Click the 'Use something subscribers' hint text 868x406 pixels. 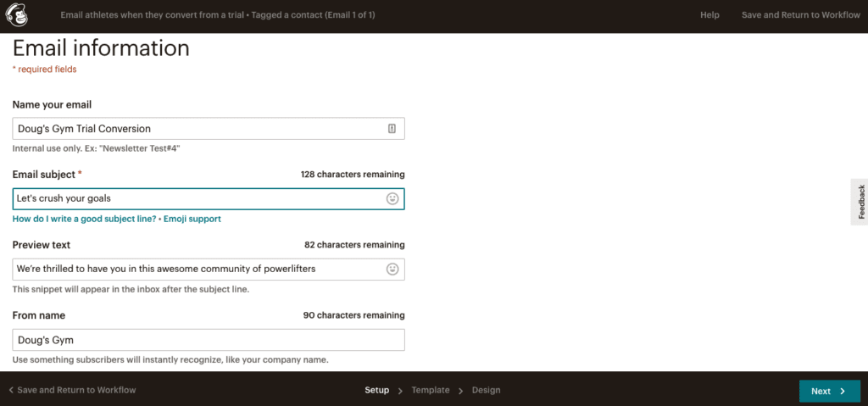170,360
